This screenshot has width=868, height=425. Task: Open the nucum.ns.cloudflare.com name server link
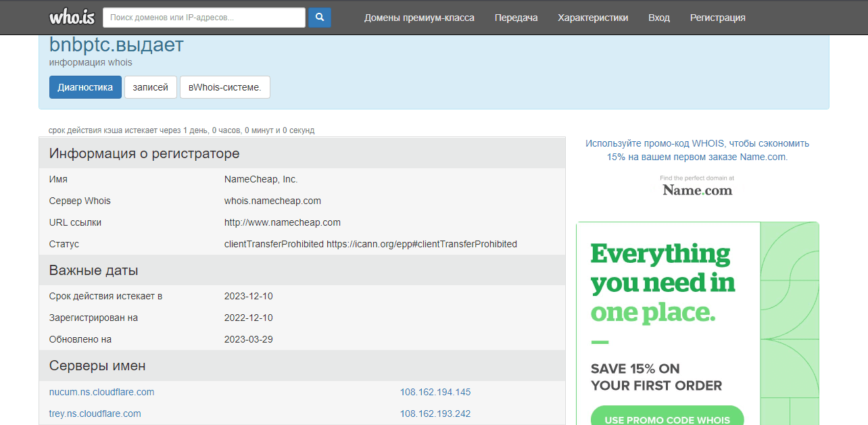tap(101, 392)
